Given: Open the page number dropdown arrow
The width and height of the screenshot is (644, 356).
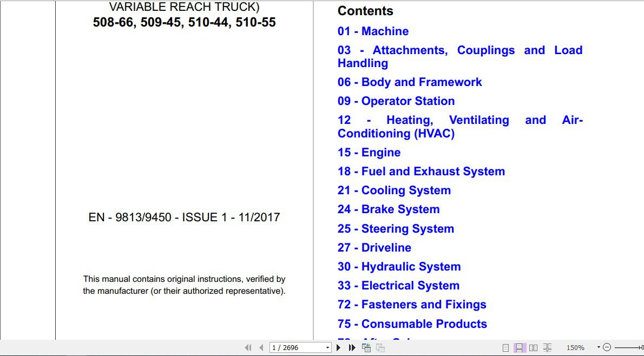Looking at the screenshot, I should (x=327, y=348).
